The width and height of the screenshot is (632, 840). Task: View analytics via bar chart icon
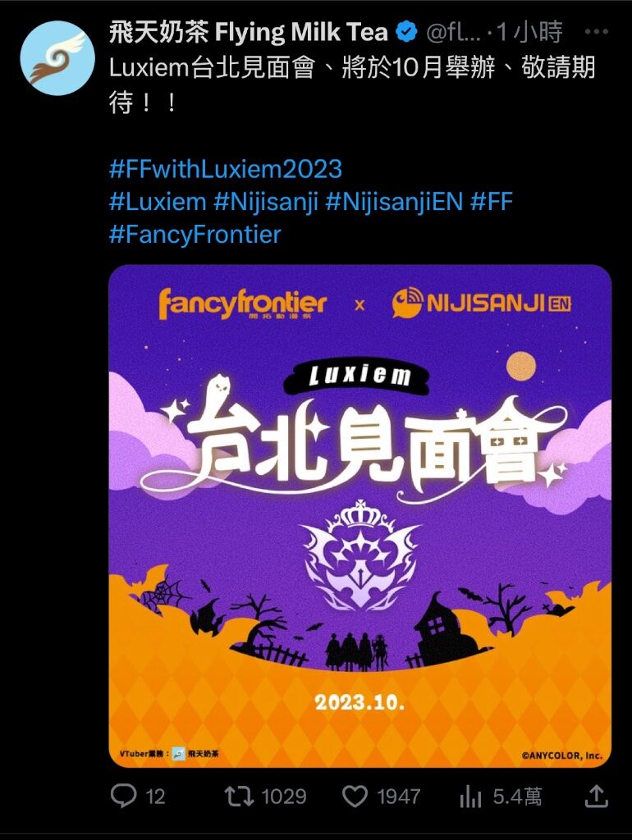pyautogui.click(x=470, y=797)
